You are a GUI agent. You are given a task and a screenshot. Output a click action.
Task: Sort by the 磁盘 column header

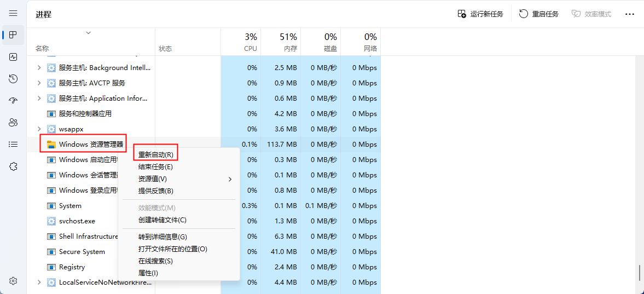330,49
